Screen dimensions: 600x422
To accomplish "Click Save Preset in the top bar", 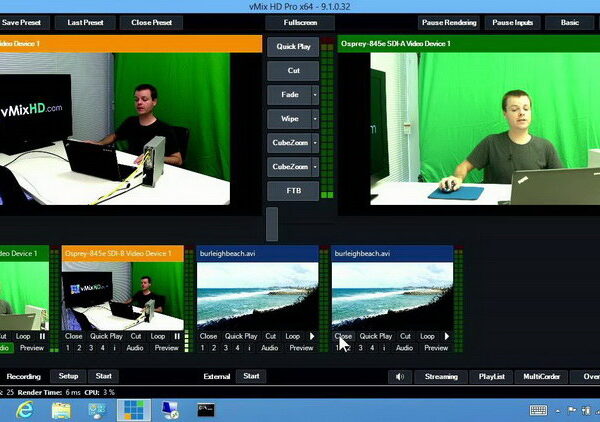I will (x=22, y=23).
